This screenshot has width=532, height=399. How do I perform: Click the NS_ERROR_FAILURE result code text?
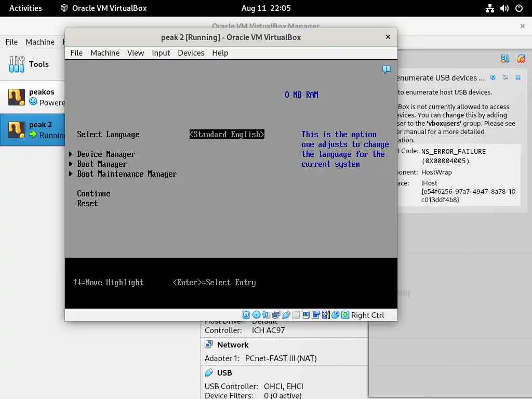click(x=453, y=152)
